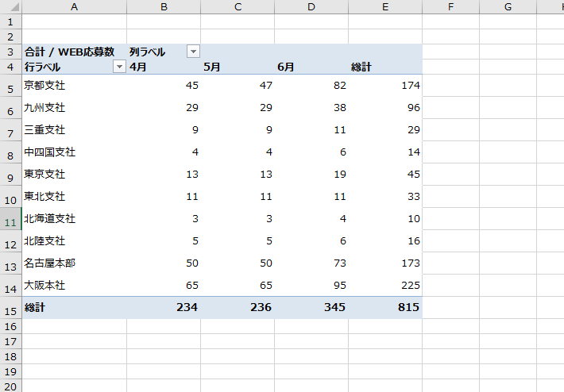Click 中四国支社 total 14
The height and width of the screenshot is (392, 564).
(385, 152)
